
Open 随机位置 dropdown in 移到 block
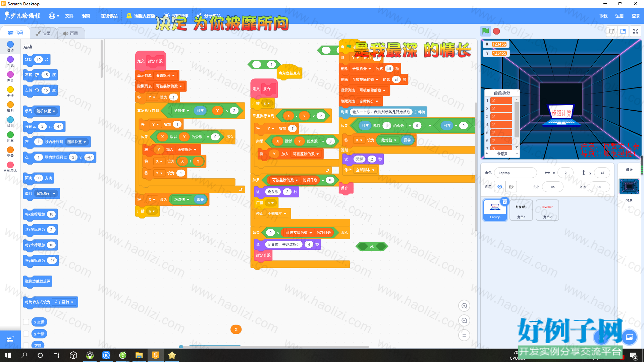point(46,111)
